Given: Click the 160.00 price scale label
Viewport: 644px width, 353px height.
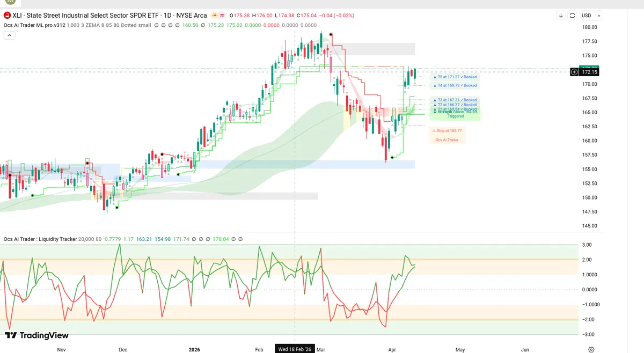Looking at the screenshot, I should [590, 141].
